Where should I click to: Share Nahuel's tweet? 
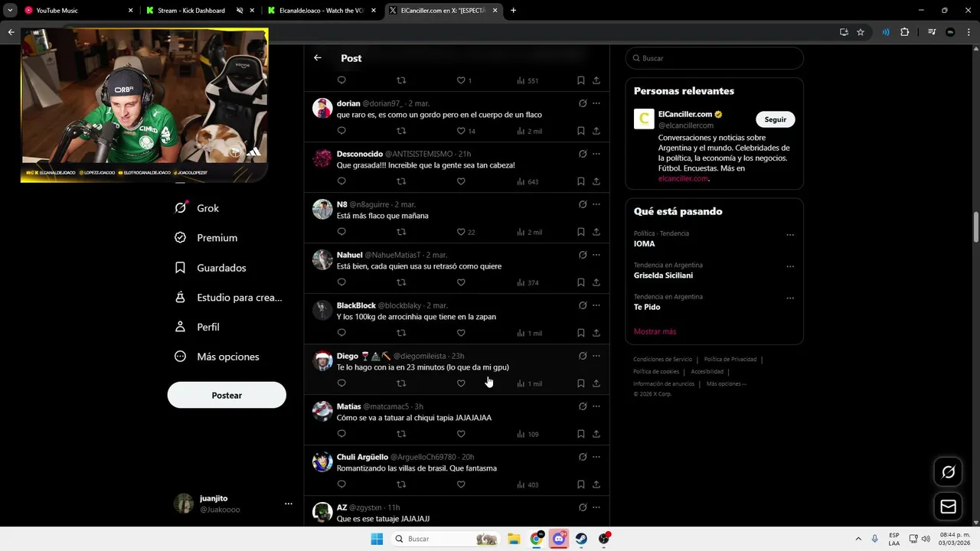596,282
